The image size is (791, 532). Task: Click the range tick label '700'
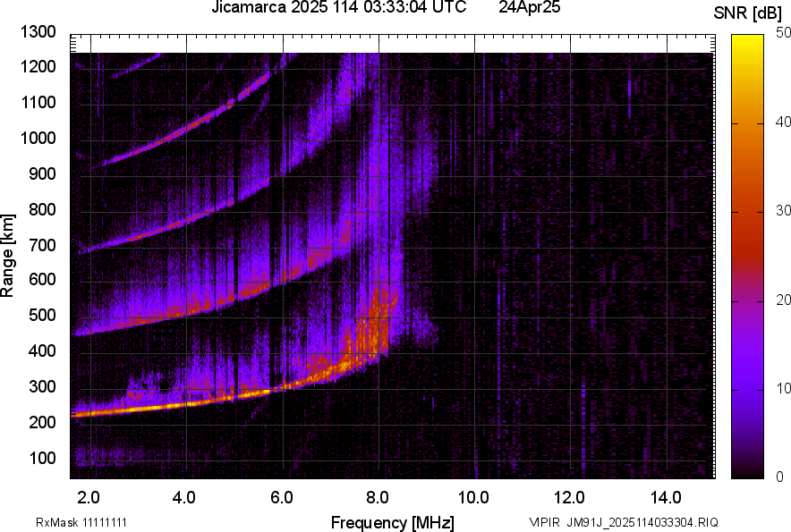(x=42, y=245)
